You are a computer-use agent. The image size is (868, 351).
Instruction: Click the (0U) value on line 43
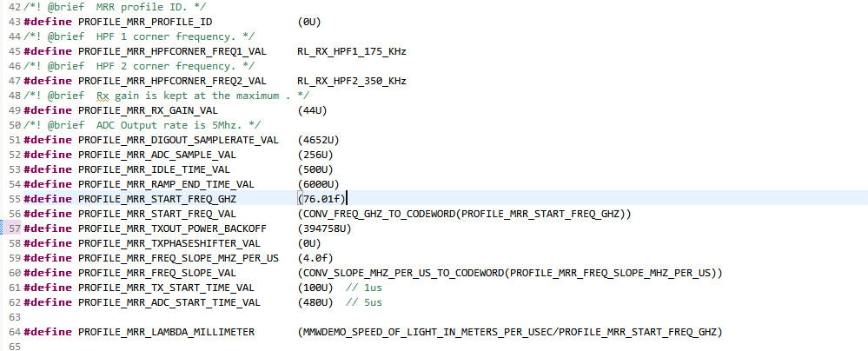click(309, 22)
